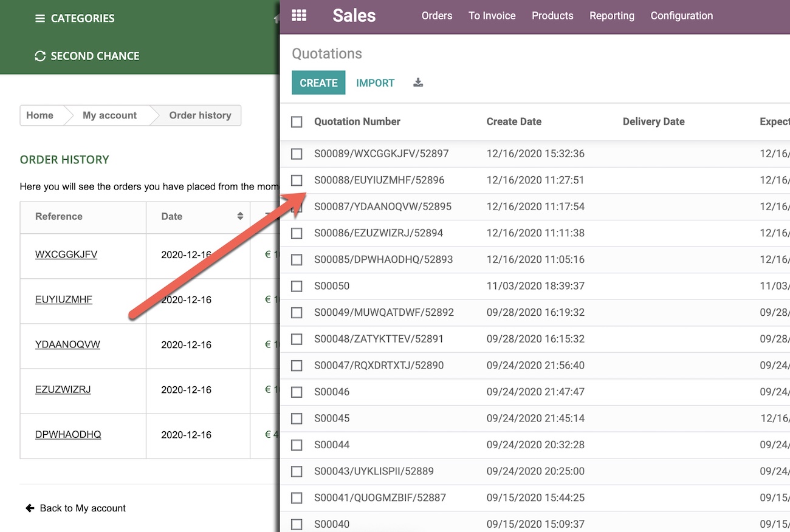
Task: Select the checkbox for quotation S00046
Action: coord(297,392)
